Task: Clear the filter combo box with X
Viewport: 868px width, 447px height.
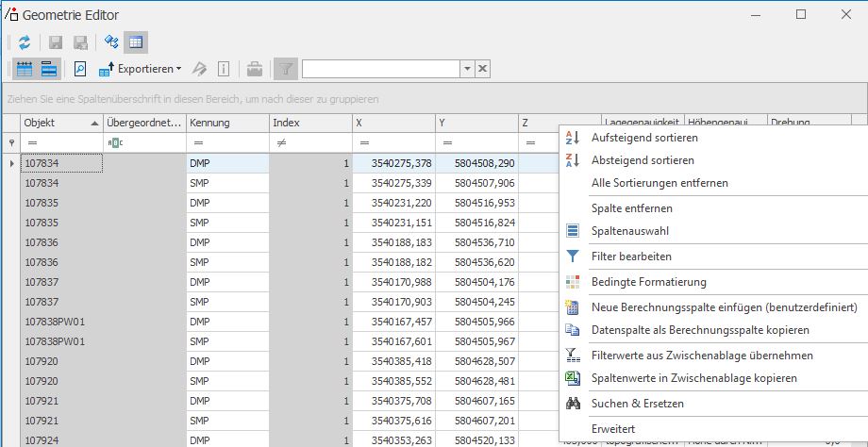Action: [x=482, y=69]
